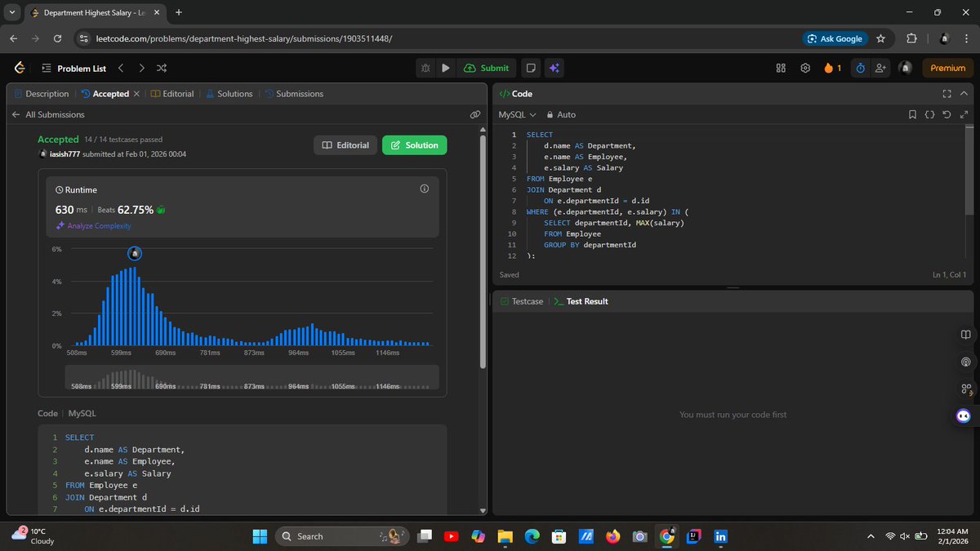
Task: Open browser extensions puzzle icon
Action: coord(911,38)
